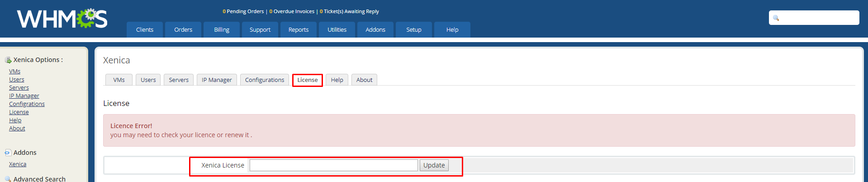868x182 pixels.
Task: Click the Xenica Options icon
Action: [8, 60]
